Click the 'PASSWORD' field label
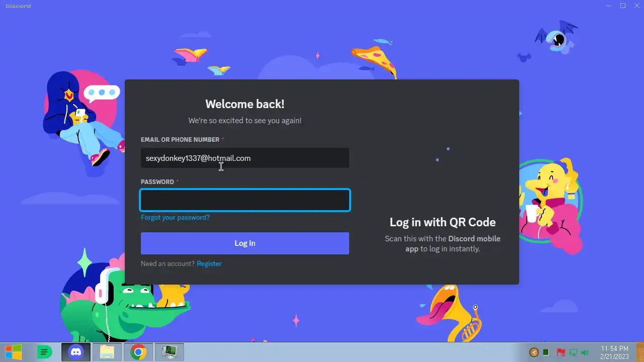The image size is (644, 362). pos(157,182)
